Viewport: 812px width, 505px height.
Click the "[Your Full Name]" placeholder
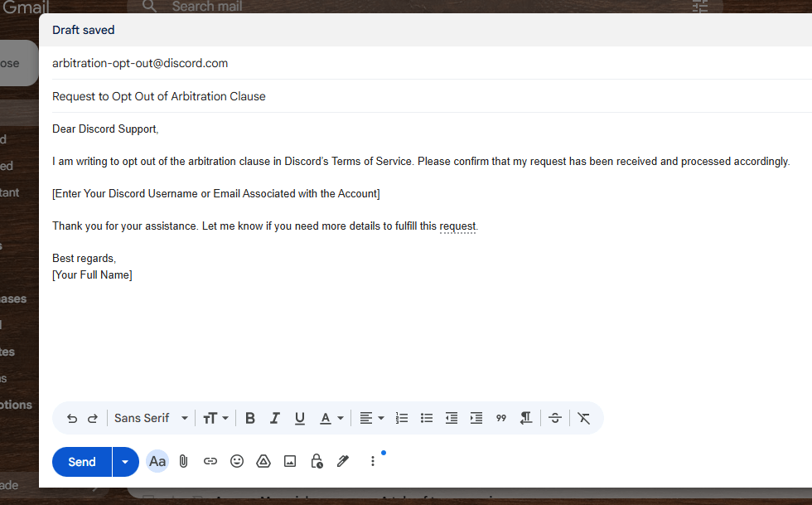(92, 275)
